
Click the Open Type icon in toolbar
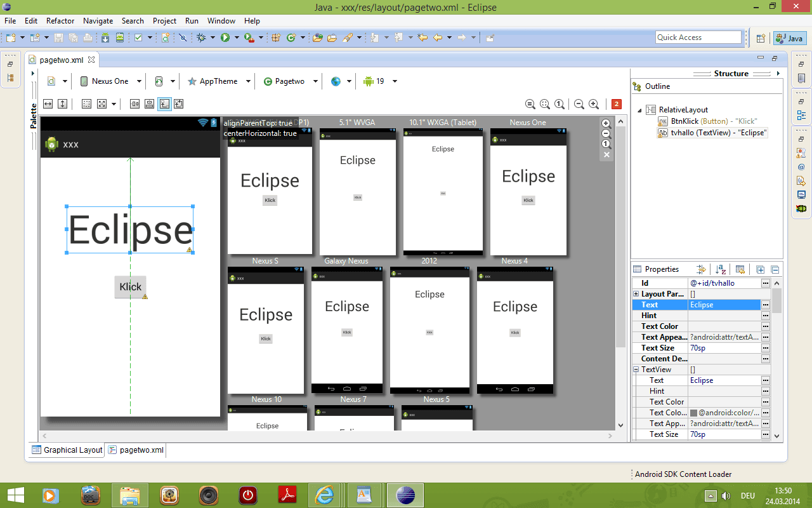[318, 38]
